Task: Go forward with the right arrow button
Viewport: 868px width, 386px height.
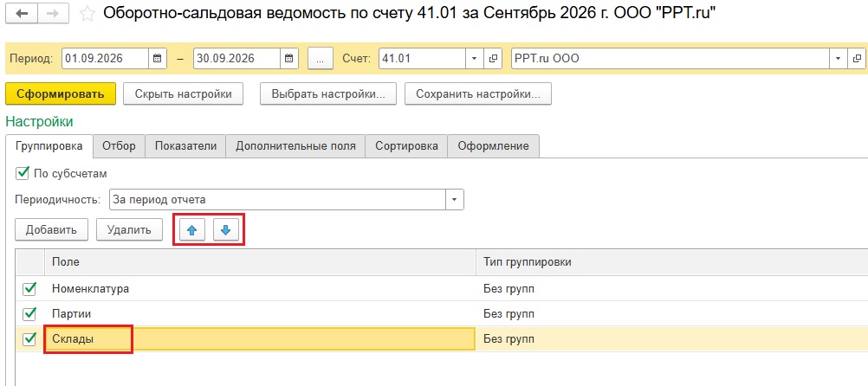Action: pyautogui.click(x=54, y=15)
